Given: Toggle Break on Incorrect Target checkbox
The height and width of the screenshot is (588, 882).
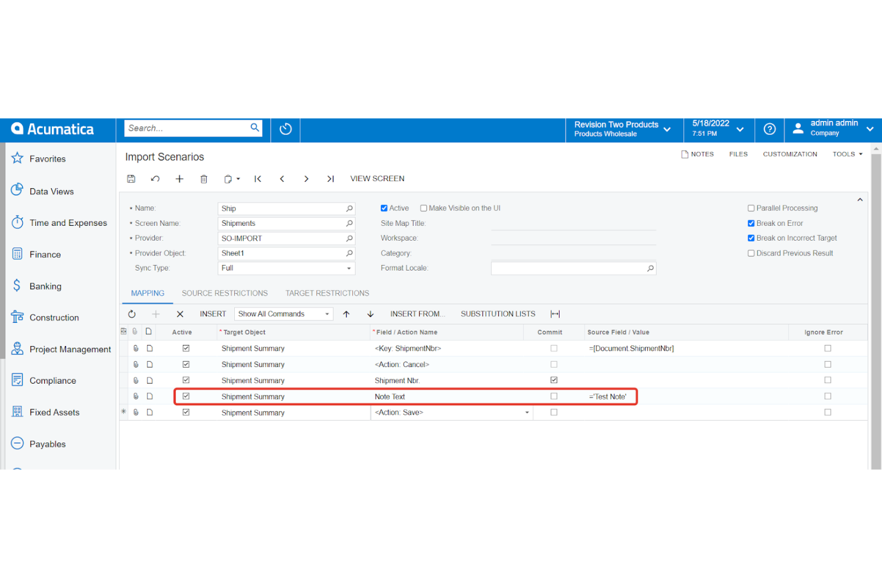Looking at the screenshot, I should pyautogui.click(x=751, y=238).
